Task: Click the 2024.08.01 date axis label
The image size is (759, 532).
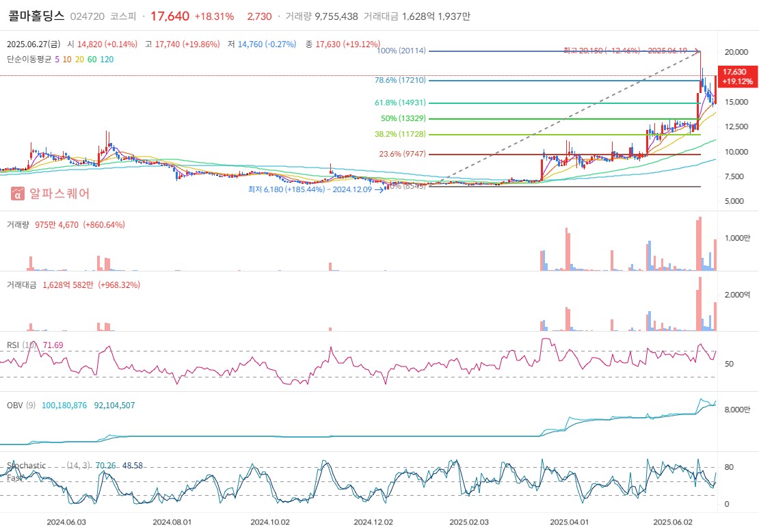Action: pos(172,522)
